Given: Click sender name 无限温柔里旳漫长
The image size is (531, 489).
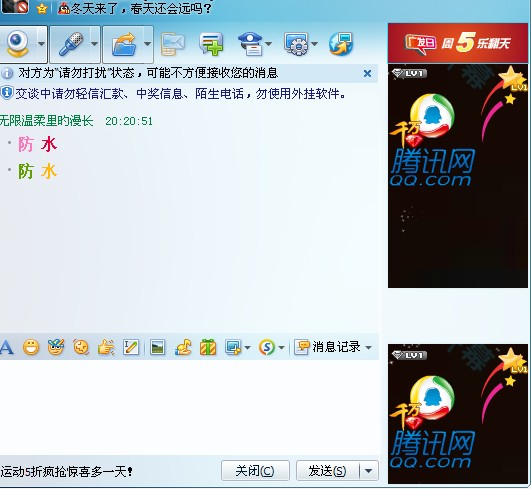Looking at the screenshot, I should [46, 121].
